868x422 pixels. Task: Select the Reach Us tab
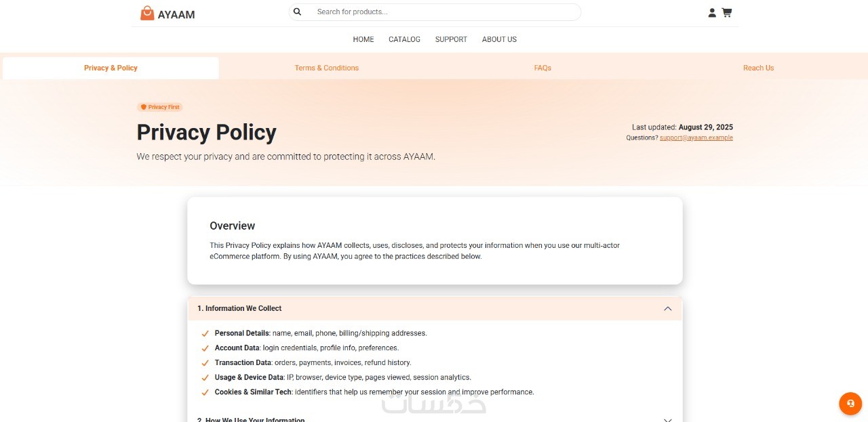[758, 68]
